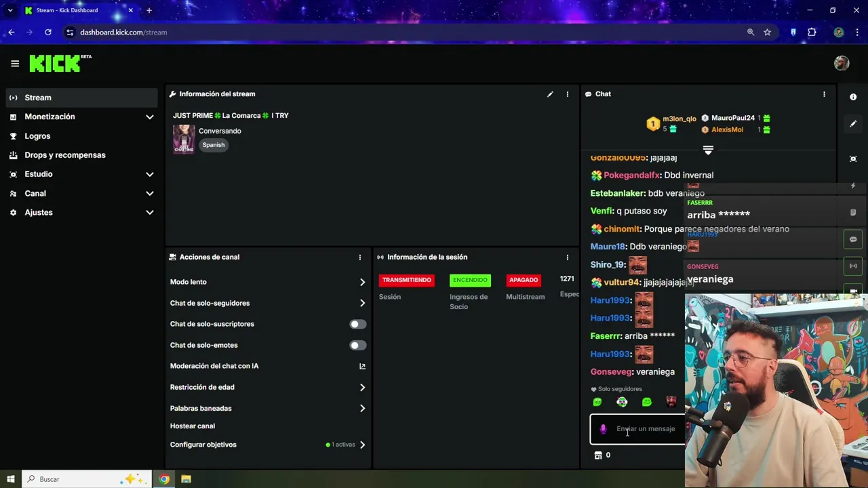Open the Chat panel three-dot menu
The image size is (868, 488).
pos(824,94)
